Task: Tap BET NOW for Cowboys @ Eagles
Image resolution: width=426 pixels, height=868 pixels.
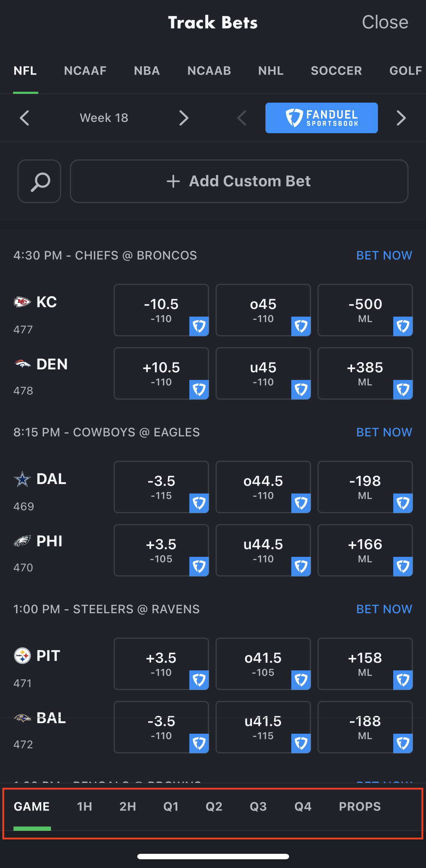Action: pos(384,432)
